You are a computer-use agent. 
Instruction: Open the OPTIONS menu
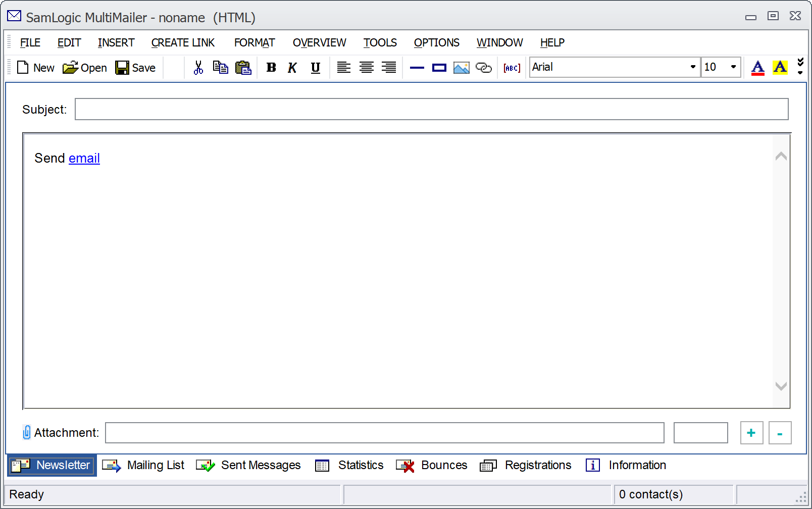click(x=437, y=43)
